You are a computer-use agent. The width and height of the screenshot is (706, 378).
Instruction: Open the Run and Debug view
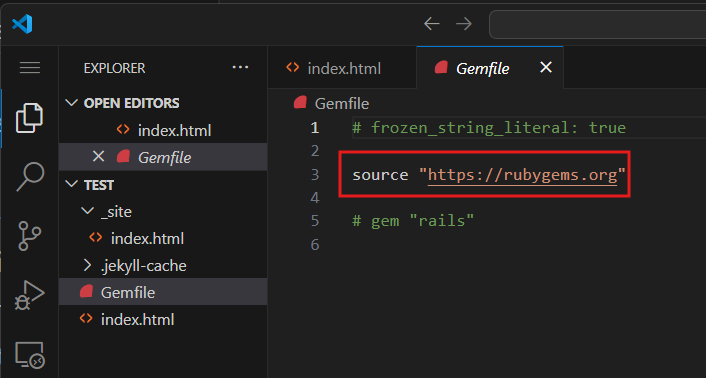[30, 295]
